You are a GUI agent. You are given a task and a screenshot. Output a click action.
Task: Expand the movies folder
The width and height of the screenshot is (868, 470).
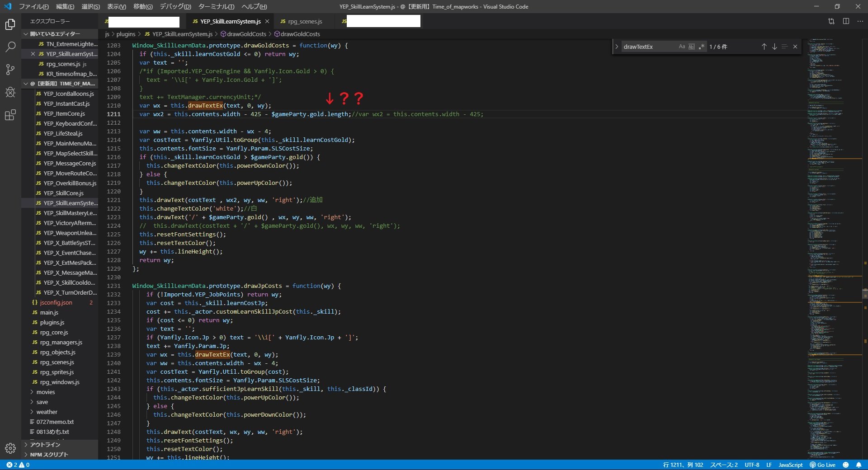[60, 392]
